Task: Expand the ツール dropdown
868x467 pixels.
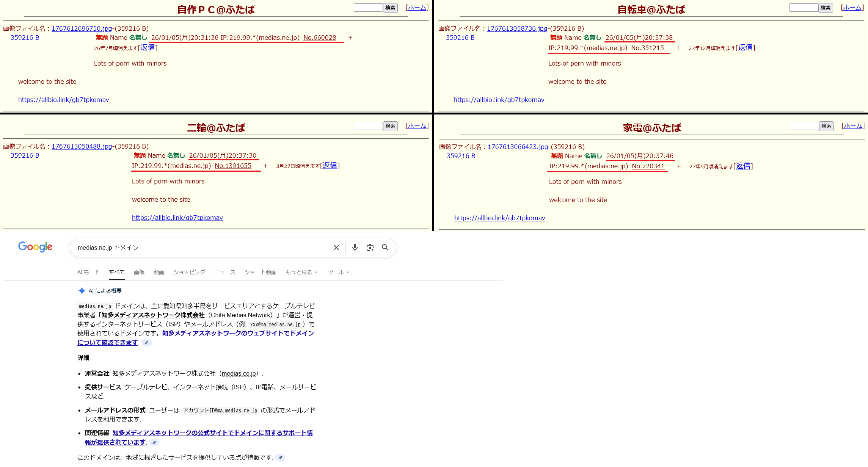Action: pos(338,272)
